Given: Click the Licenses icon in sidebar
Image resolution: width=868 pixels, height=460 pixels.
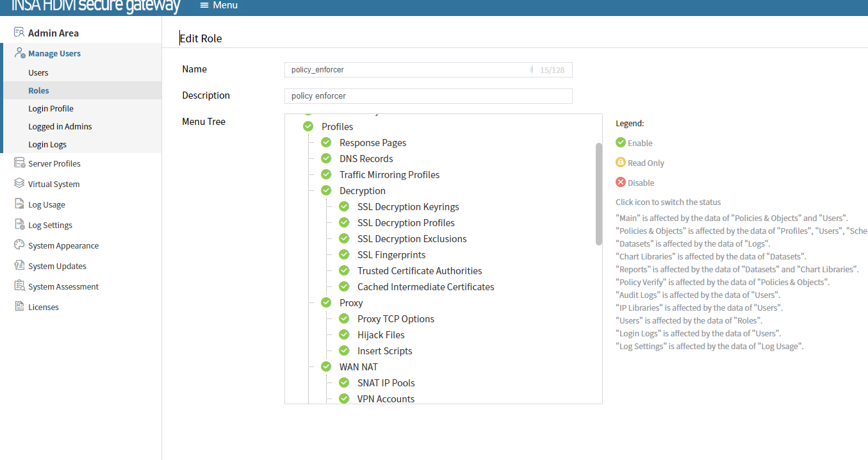Looking at the screenshot, I should tap(19, 307).
